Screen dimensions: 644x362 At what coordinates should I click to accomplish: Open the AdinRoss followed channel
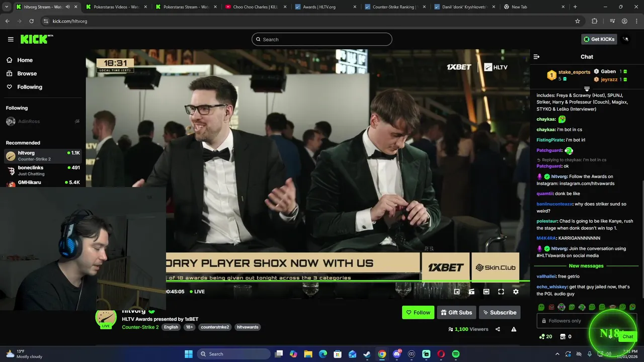point(43,121)
